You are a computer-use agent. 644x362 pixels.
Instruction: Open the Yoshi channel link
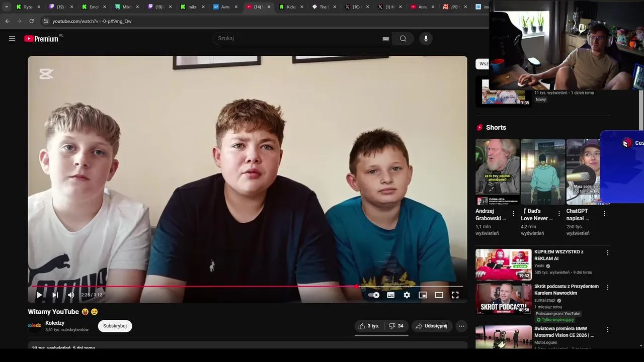(539, 266)
